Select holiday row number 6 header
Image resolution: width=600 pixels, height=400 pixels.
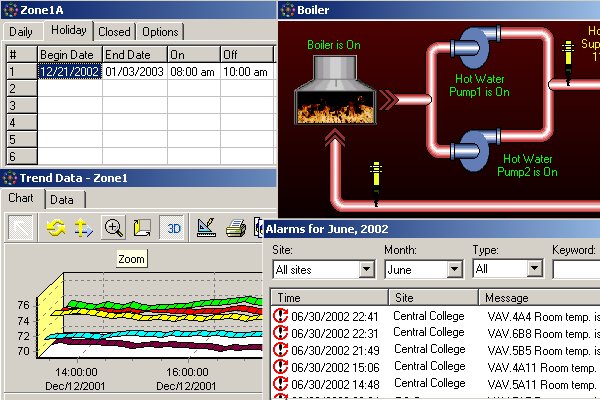(x=22, y=157)
